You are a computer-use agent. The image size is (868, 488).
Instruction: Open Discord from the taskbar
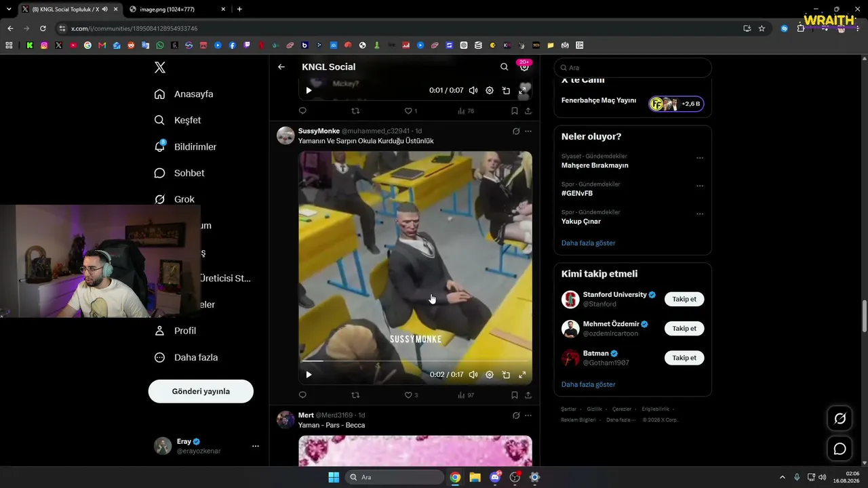[x=495, y=477]
